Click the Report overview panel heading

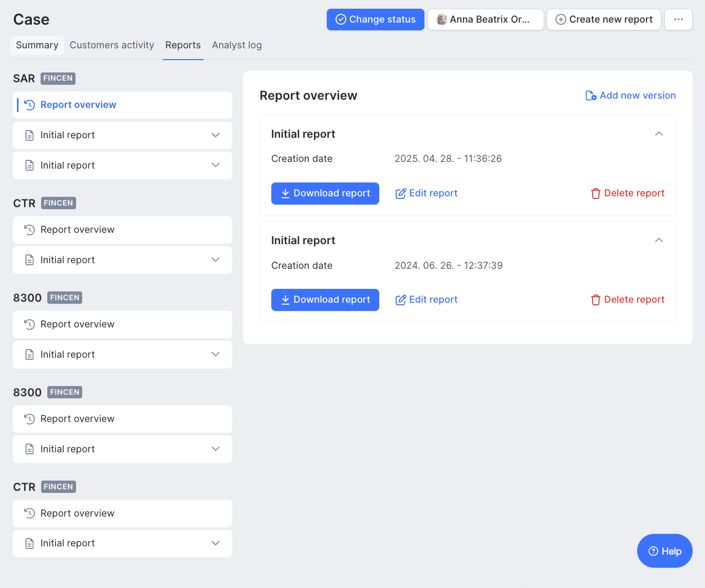point(308,96)
